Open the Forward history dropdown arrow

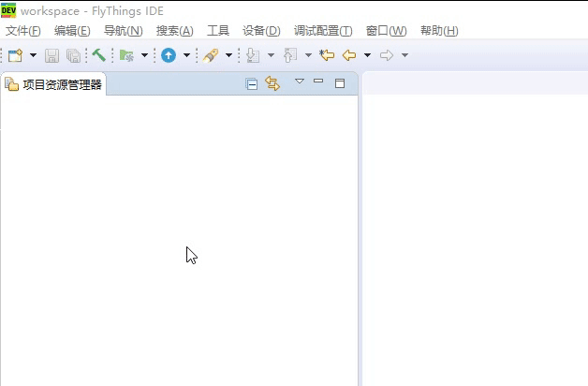point(404,55)
